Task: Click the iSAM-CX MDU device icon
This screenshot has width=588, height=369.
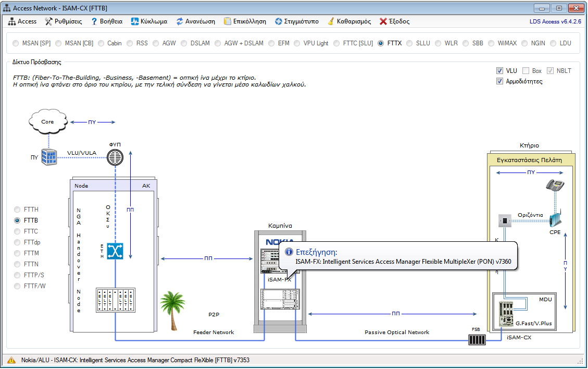Action: 506,314
